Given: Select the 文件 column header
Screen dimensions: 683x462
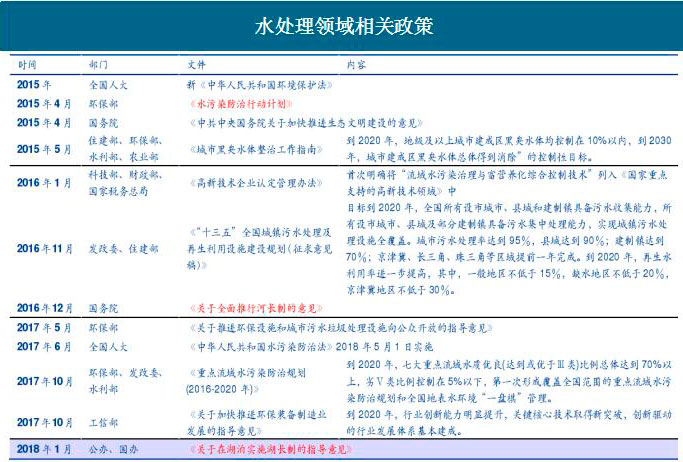Looking at the screenshot, I should click(196, 65).
